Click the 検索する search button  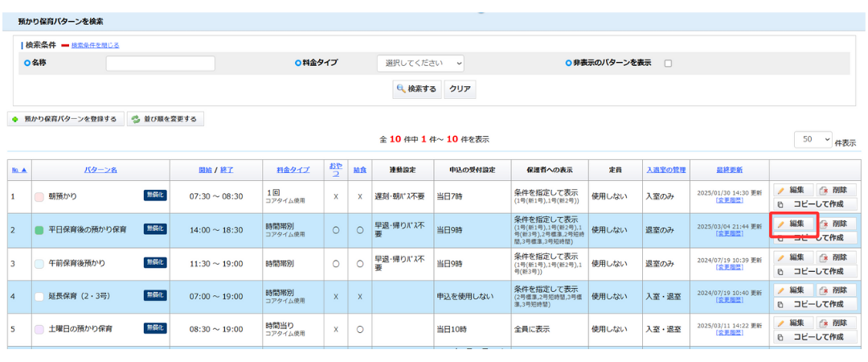coord(417,88)
